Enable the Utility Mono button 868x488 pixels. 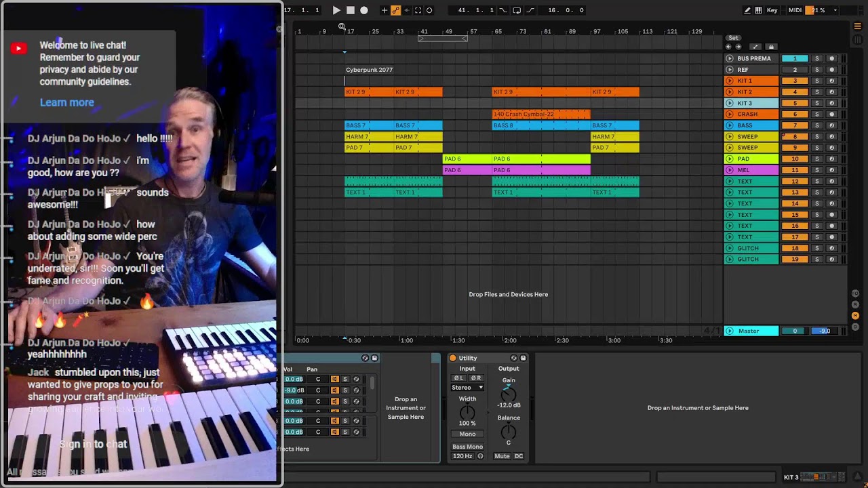(x=467, y=434)
